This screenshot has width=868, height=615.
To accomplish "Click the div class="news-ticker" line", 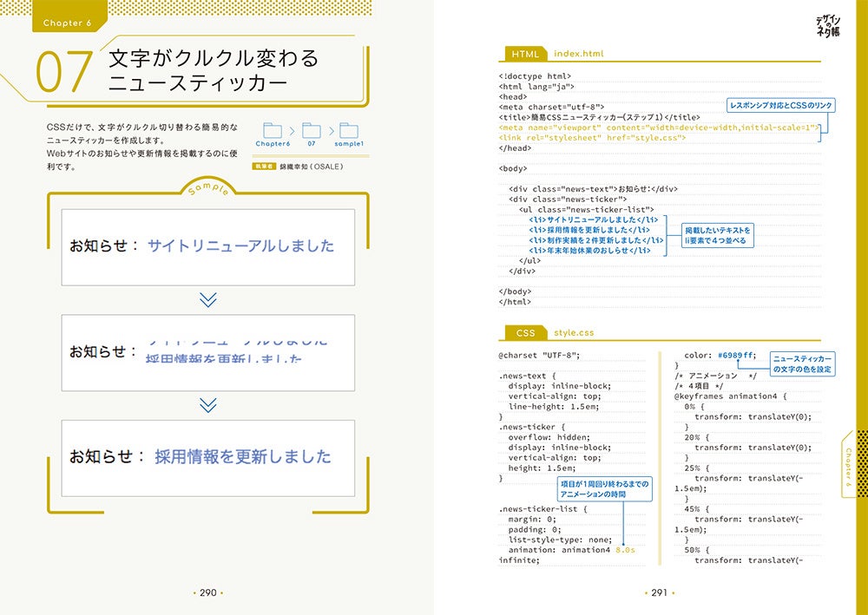I will coord(568,200).
